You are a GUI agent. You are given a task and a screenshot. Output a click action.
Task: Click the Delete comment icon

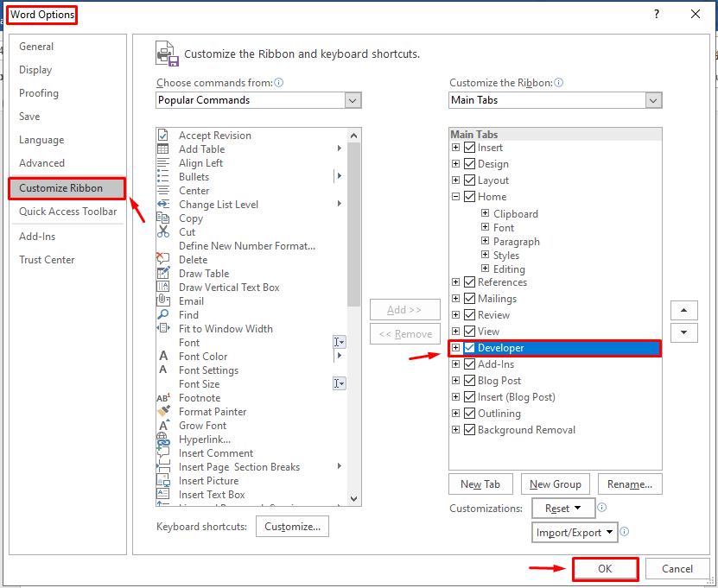click(x=162, y=258)
